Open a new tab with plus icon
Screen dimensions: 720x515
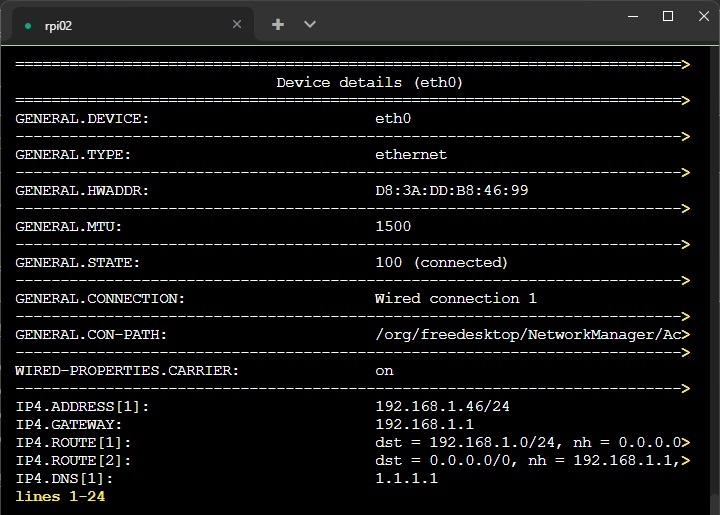click(x=278, y=24)
